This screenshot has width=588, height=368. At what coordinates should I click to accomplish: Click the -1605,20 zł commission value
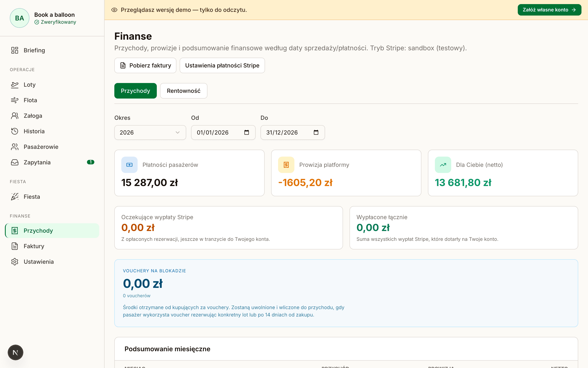(x=305, y=183)
